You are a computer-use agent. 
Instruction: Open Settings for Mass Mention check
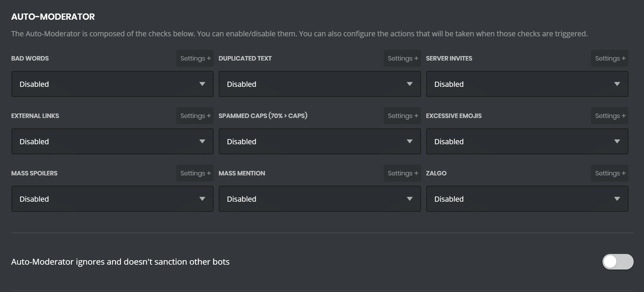pyautogui.click(x=402, y=173)
